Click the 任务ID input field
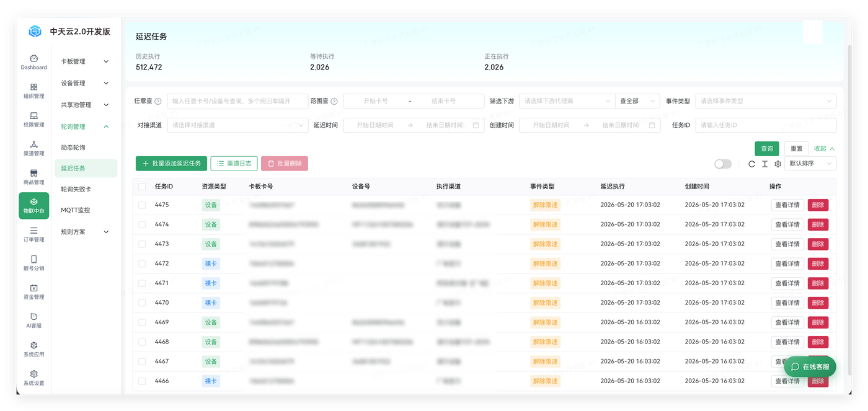868x411 pixels. pos(766,125)
